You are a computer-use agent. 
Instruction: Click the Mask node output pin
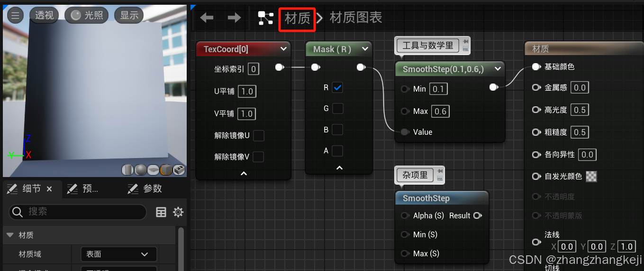(361, 67)
